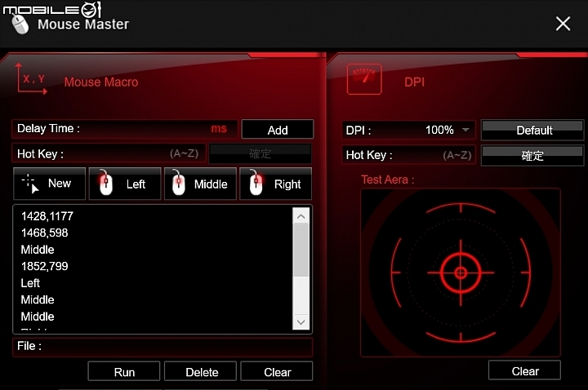Select the Middle entry right below Left
Image resolution: width=588 pixels, height=390 pixels.
(x=38, y=299)
